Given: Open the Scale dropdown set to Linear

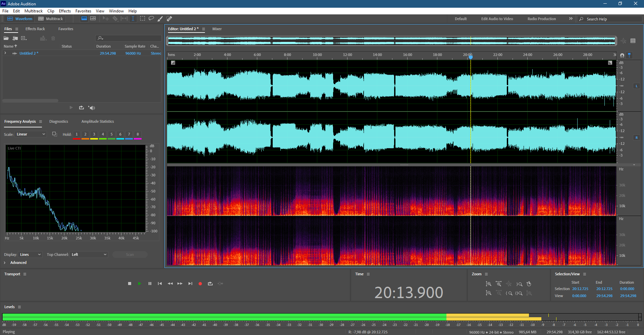Looking at the screenshot, I should (31, 134).
